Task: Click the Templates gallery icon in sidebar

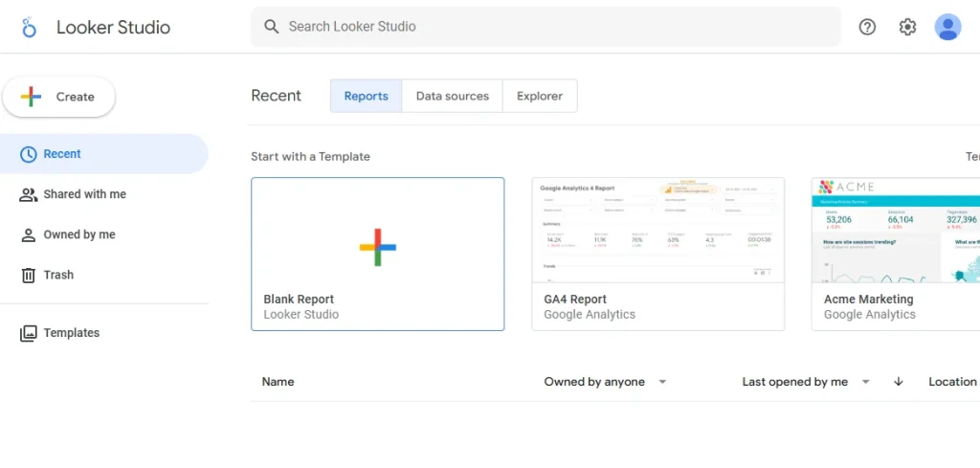Action: click(29, 333)
